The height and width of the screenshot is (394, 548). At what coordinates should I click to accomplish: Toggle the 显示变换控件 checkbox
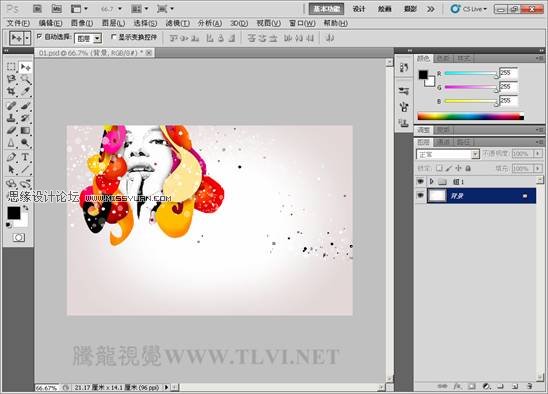point(114,36)
